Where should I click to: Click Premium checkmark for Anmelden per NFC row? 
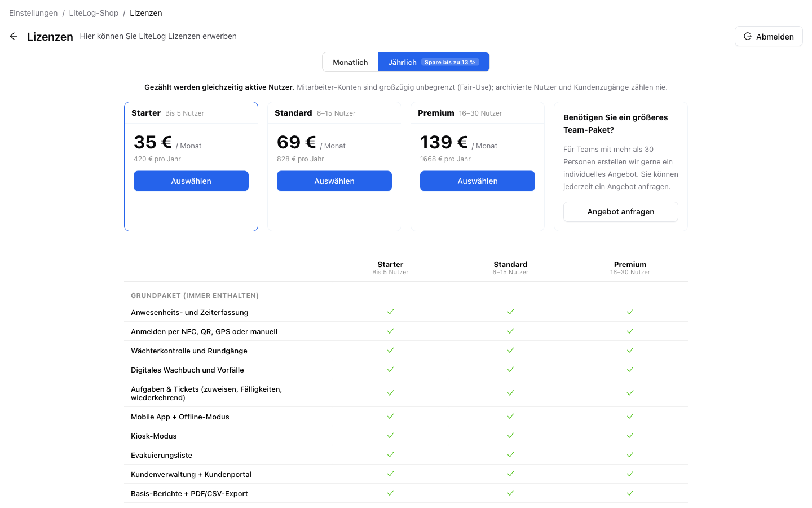[x=630, y=331]
